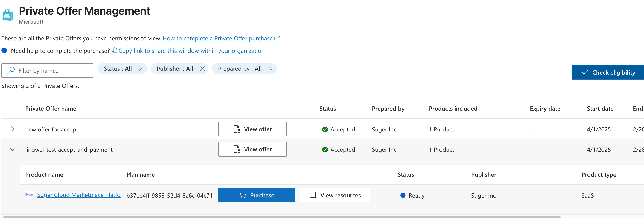The width and height of the screenshot is (644, 218).
Task: Click the blue info icon beside 'Need help'
Action: click(x=4, y=50)
